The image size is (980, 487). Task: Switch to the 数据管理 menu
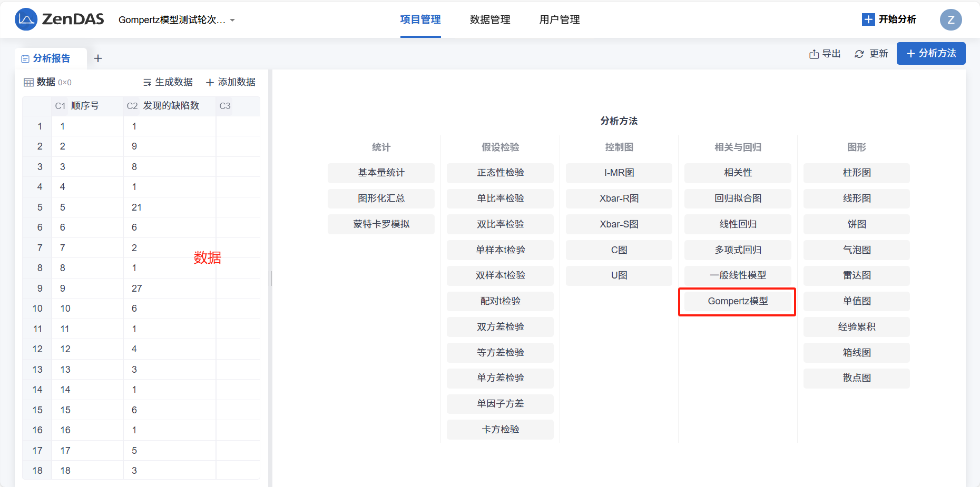[x=490, y=19]
